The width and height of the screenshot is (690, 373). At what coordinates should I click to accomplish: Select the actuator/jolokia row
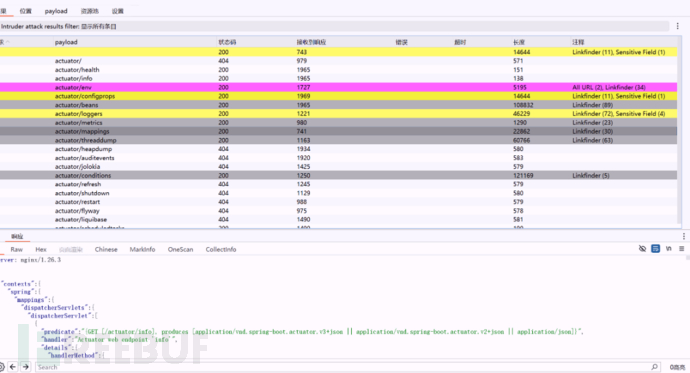(x=338, y=166)
